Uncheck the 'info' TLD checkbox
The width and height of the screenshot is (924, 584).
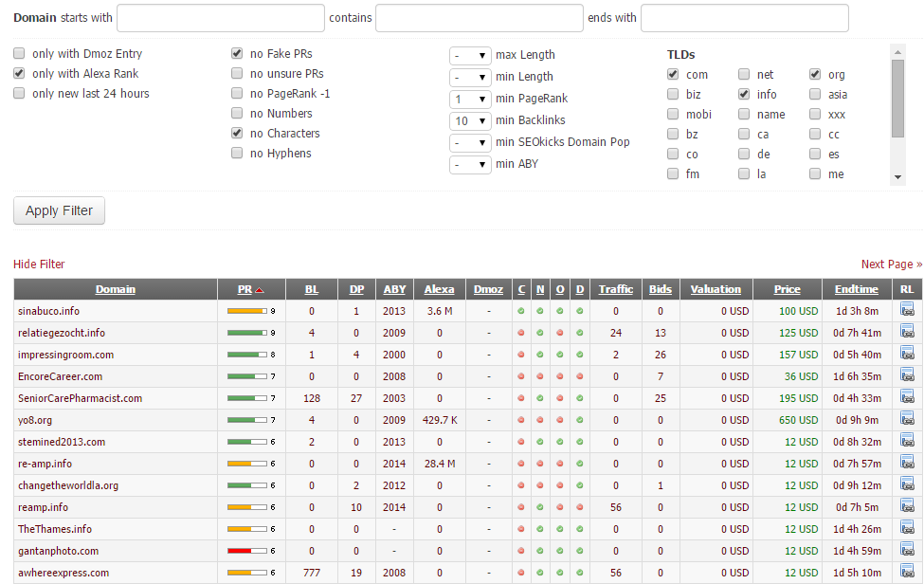[744, 94]
